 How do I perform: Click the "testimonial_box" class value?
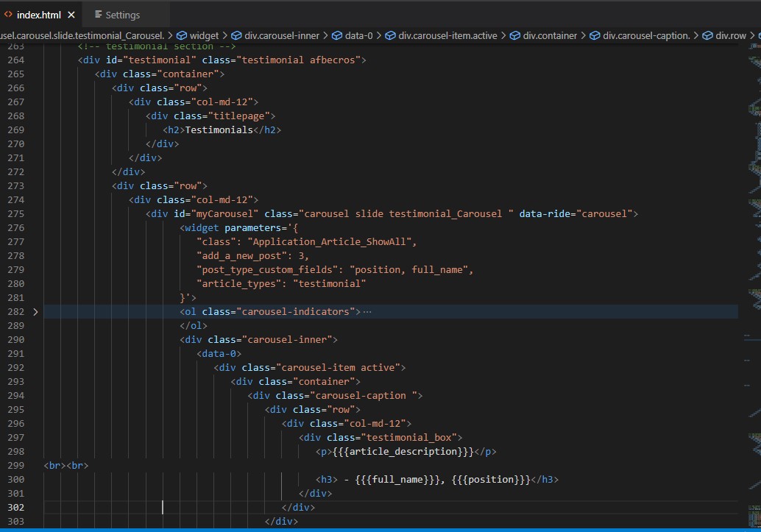pos(408,438)
